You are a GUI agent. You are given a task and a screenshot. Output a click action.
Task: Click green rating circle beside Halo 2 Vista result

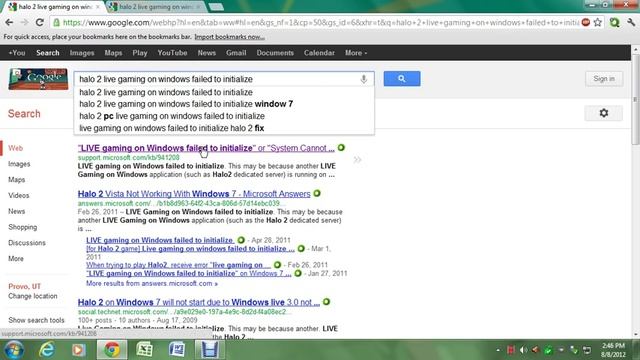point(317,193)
